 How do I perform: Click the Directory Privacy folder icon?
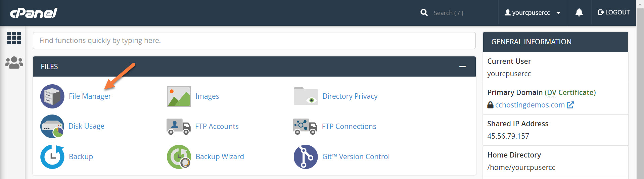(306, 96)
